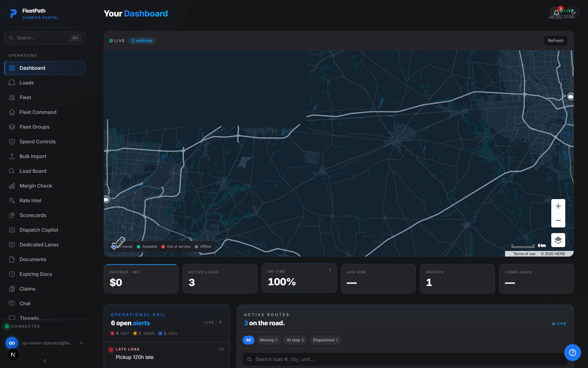This screenshot has height=368, width=588.
Task: Click the Claims clipboard icon
Action: pyautogui.click(x=12, y=289)
